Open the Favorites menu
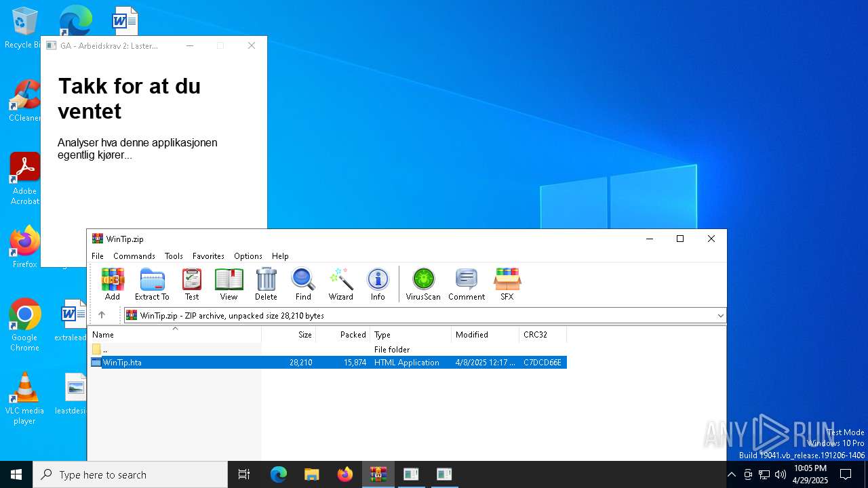 pyautogui.click(x=208, y=256)
